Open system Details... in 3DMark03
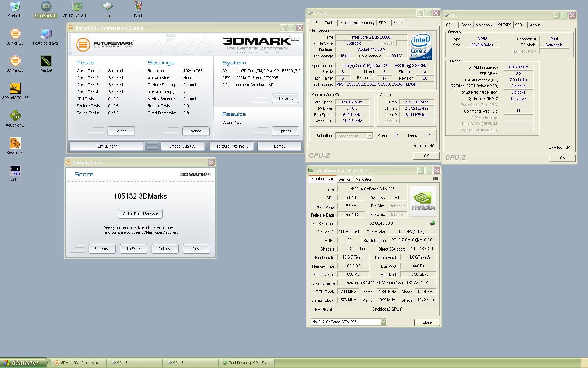 (286, 98)
